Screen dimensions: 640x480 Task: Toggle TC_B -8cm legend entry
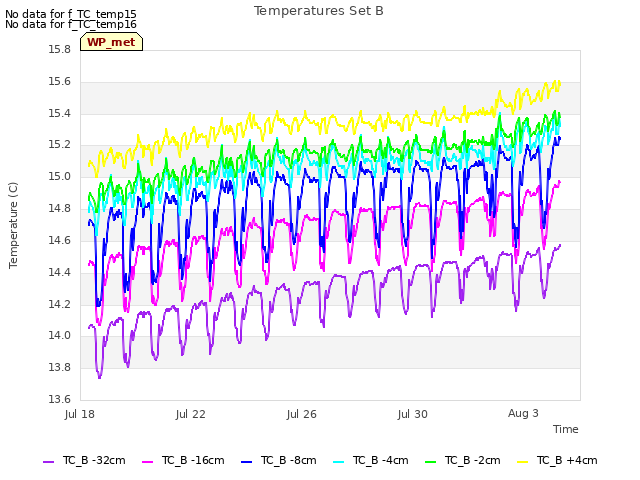pyautogui.click(x=278, y=460)
